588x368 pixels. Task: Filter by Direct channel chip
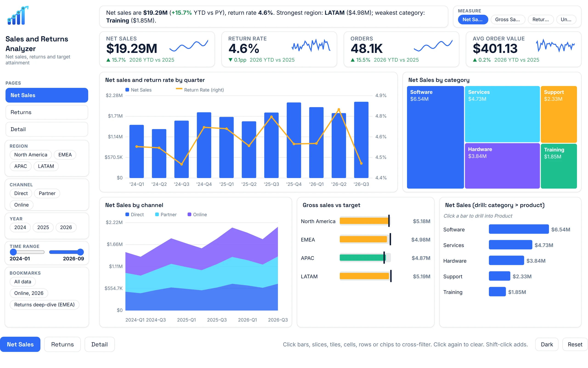click(x=21, y=193)
